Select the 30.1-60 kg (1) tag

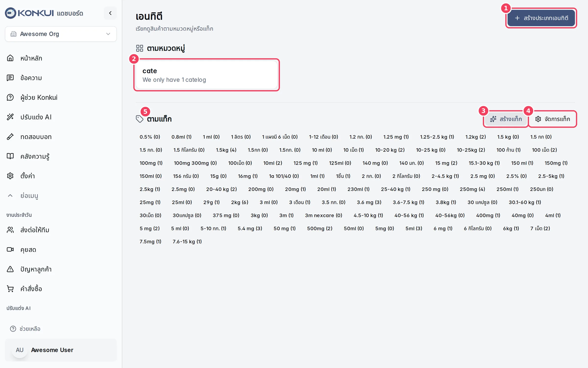[x=525, y=202]
